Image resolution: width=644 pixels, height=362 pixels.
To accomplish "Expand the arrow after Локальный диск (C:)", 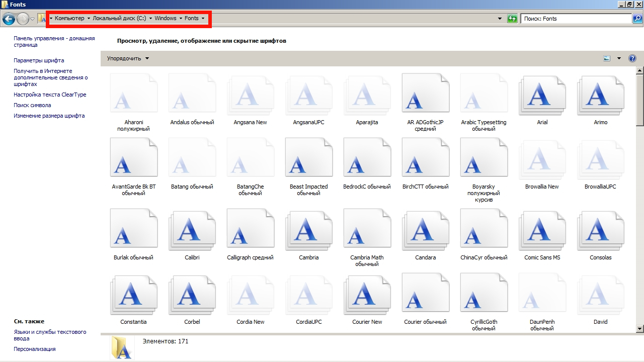I will (150, 19).
